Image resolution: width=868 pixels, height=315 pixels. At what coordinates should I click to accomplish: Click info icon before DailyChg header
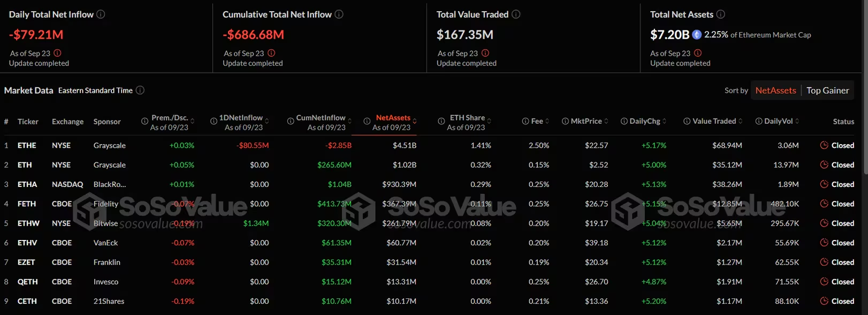[624, 122]
